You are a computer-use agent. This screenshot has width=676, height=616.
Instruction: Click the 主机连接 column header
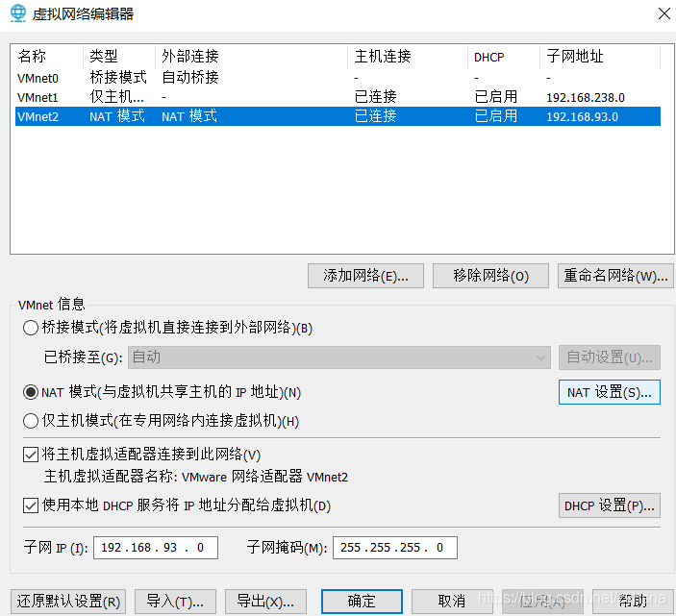point(408,57)
